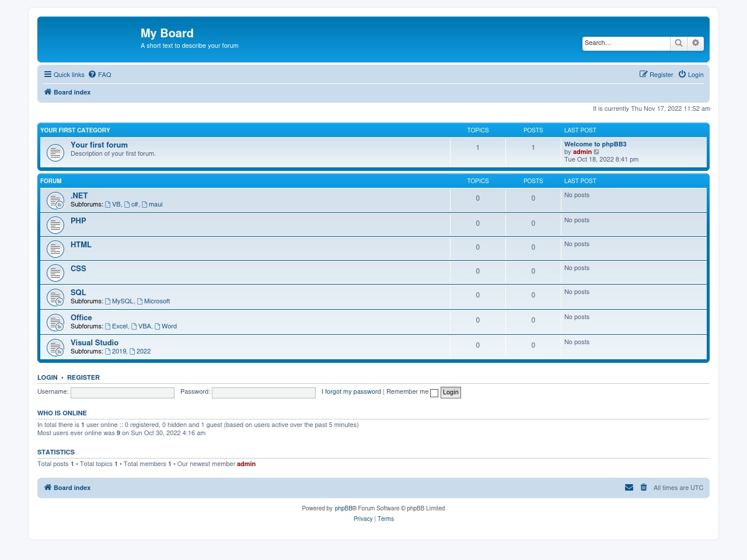
Task: Open the PHP forum
Action: point(78,220)
